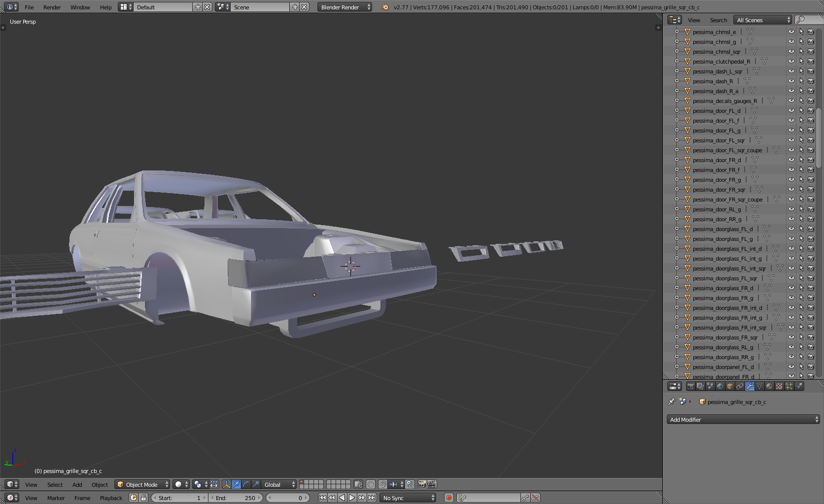Click the OpenGL render image camera icon

point(422,485)
